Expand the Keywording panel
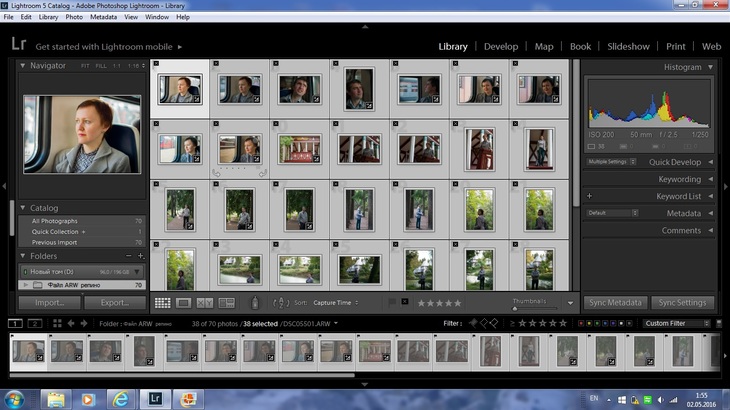Screen dimensions: 730x410 [x=710, y=179]
